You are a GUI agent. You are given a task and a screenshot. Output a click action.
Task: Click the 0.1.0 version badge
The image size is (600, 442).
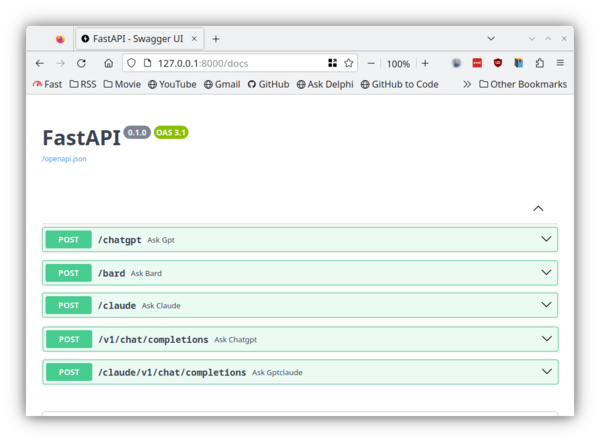[137, 132]
